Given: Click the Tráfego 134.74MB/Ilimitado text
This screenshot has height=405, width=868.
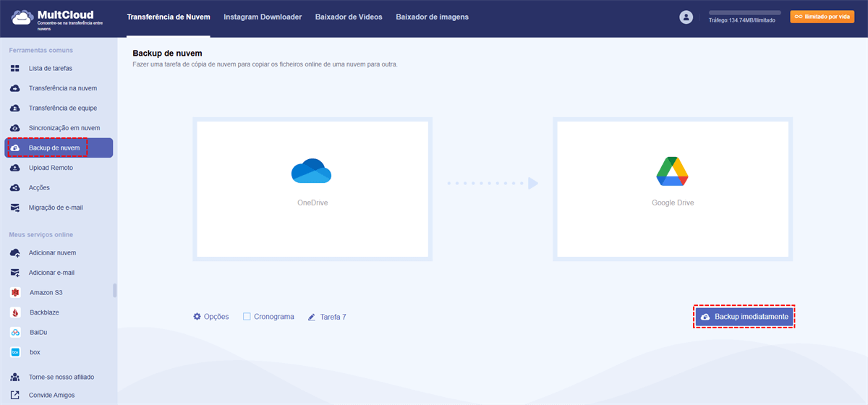Looking at the screenshot, I should click(742, 20).
